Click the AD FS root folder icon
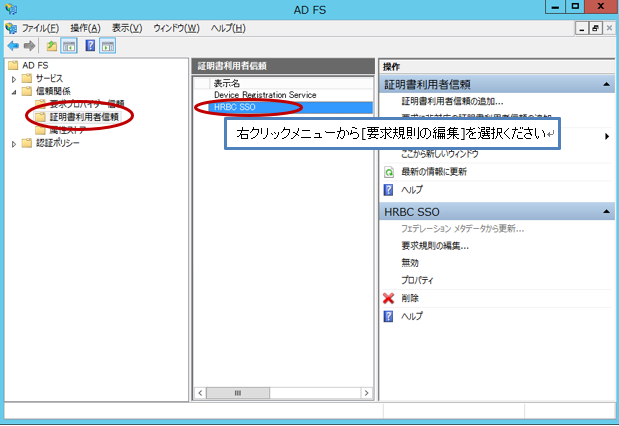Image resolution: width=619 pixels, height=426 pixels. [x=13, y=65]
